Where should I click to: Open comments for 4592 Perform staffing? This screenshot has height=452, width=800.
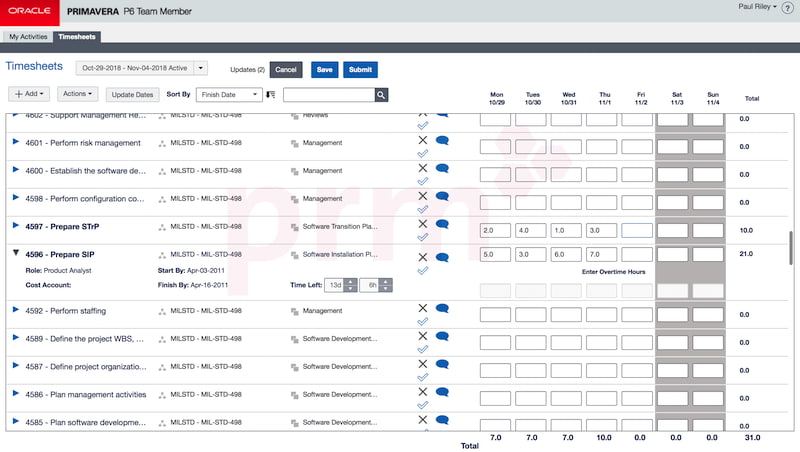441,310
